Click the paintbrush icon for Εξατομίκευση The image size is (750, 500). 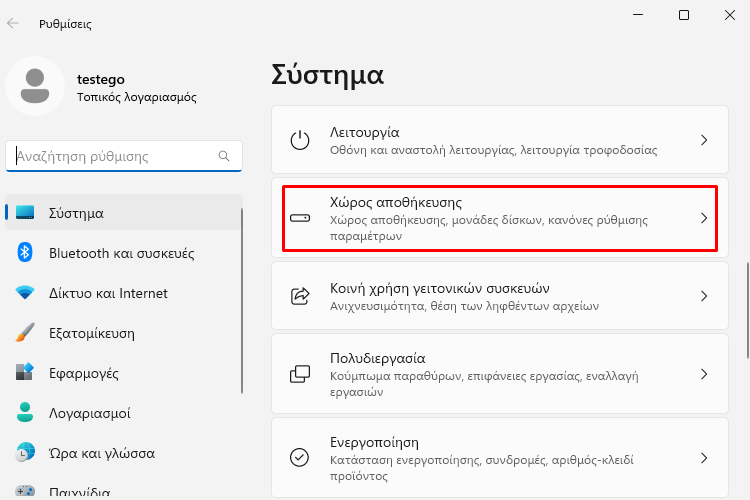point(25,333)
